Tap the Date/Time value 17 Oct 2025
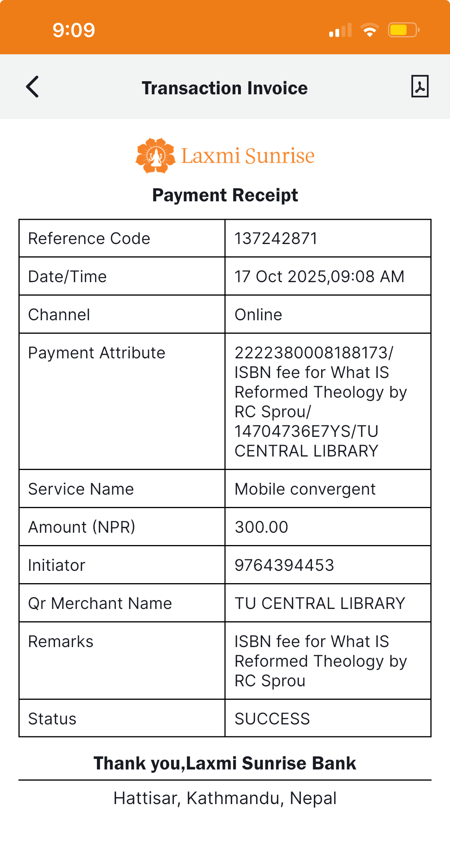Viewport: 450px width, 868px height. (319, 276)
